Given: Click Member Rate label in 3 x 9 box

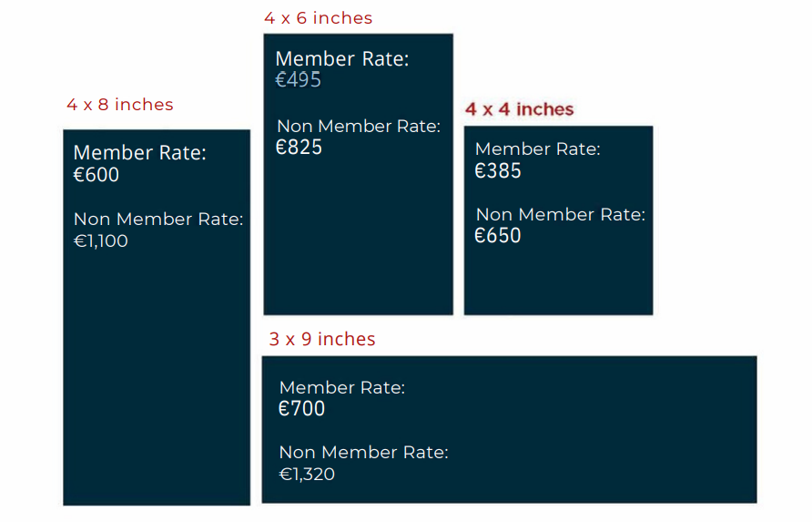Looking at the screenshot, I should click(341, 388).
